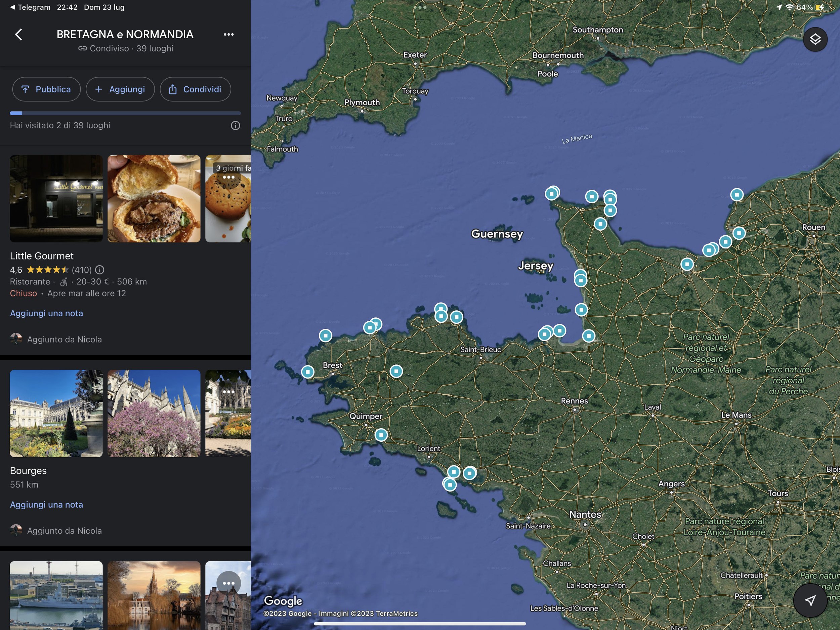Add a note to Bourges
Image resolution: width=840 pixels, height=630 pixels.
(46, 505)
